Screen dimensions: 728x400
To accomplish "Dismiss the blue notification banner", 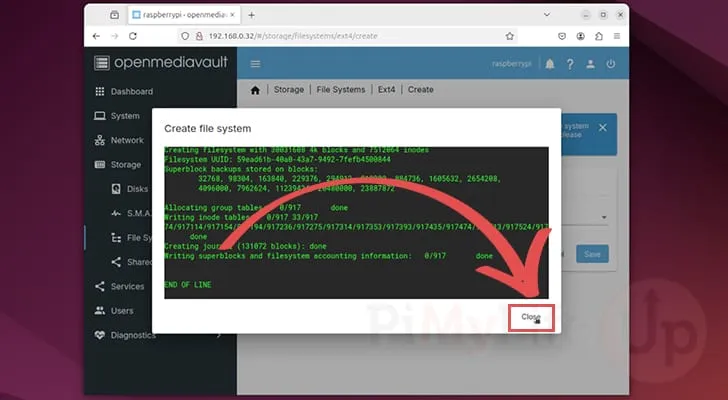I will 603,128.
